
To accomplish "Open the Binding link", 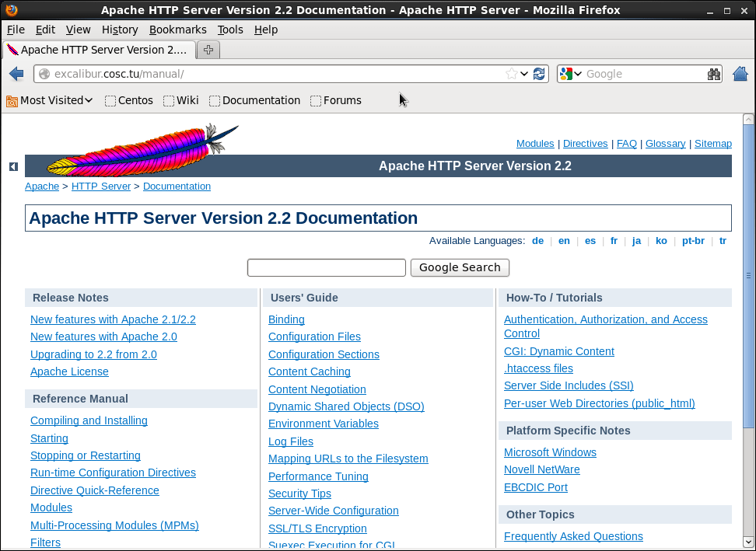I will point(286,319).
